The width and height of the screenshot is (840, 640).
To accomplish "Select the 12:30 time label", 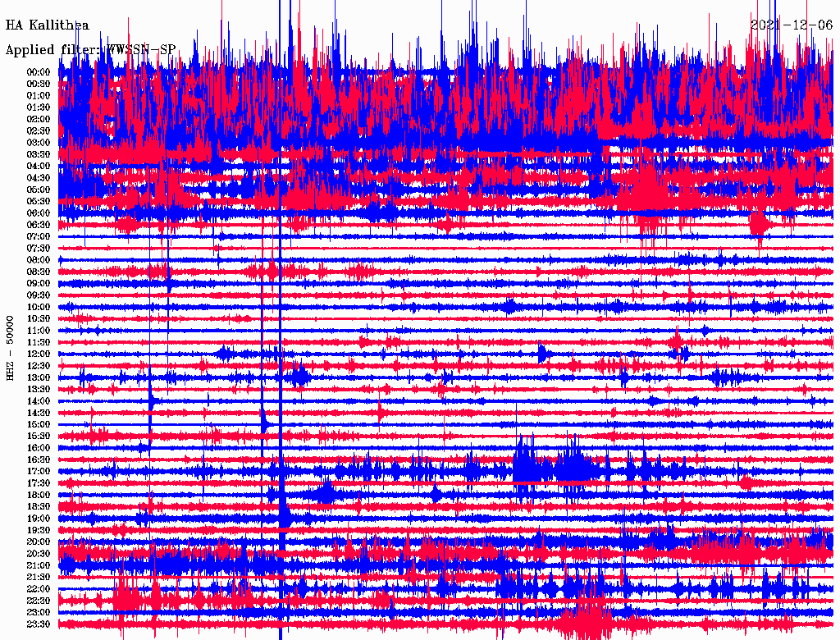I will coord(39,366).
